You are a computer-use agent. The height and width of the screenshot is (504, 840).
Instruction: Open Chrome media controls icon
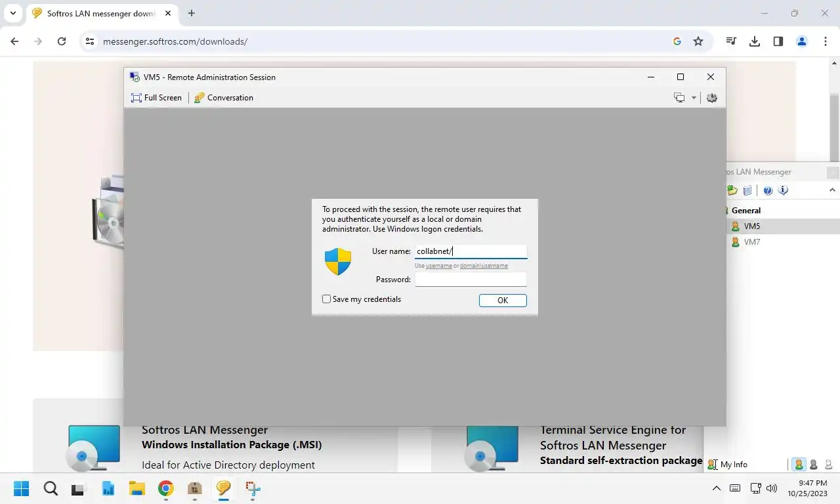731,41
